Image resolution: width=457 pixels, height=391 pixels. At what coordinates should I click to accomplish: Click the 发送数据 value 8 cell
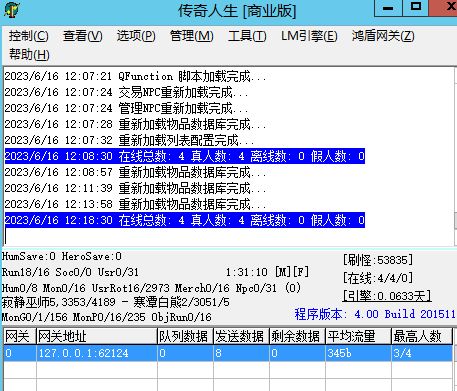241,353
